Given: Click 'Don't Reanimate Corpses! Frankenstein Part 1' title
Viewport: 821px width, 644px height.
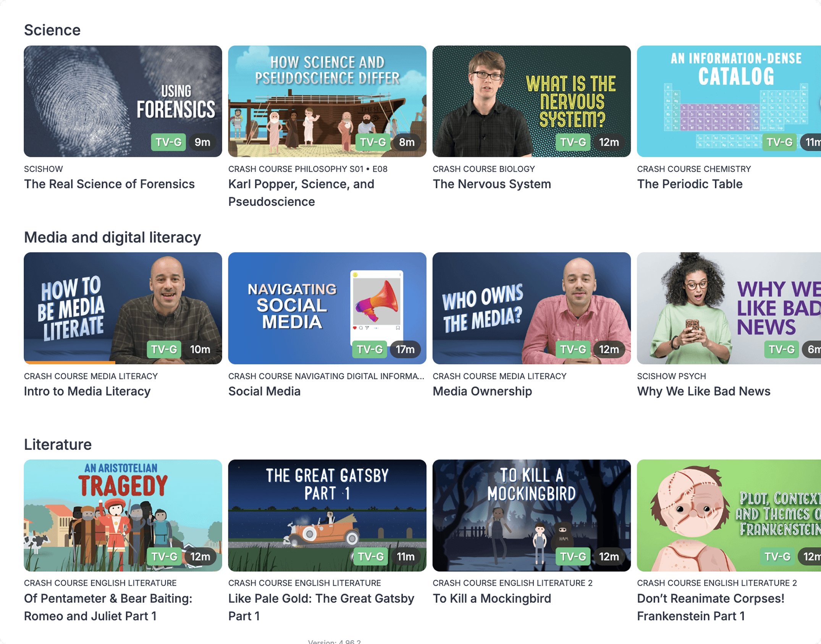Looking at the screenshot, I should point(711,607).
